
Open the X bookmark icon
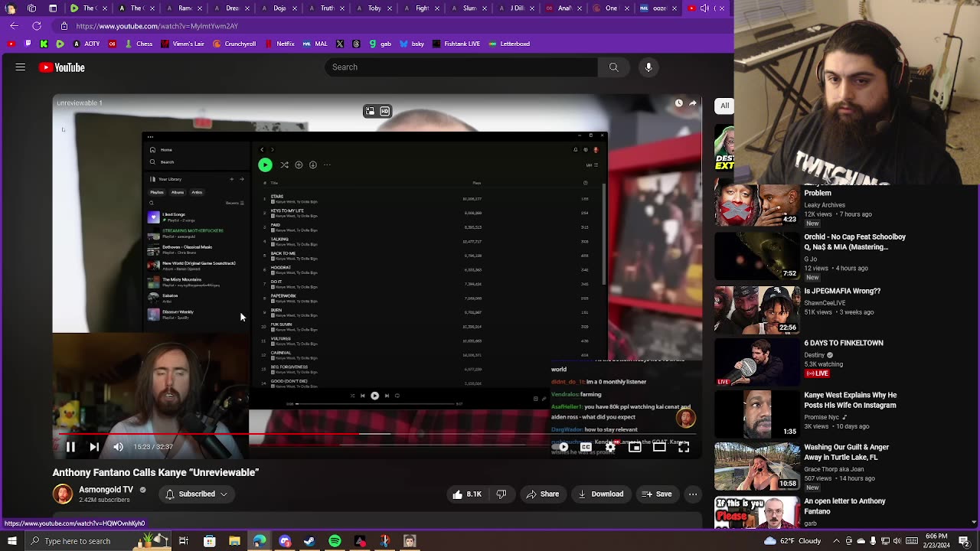339,44
